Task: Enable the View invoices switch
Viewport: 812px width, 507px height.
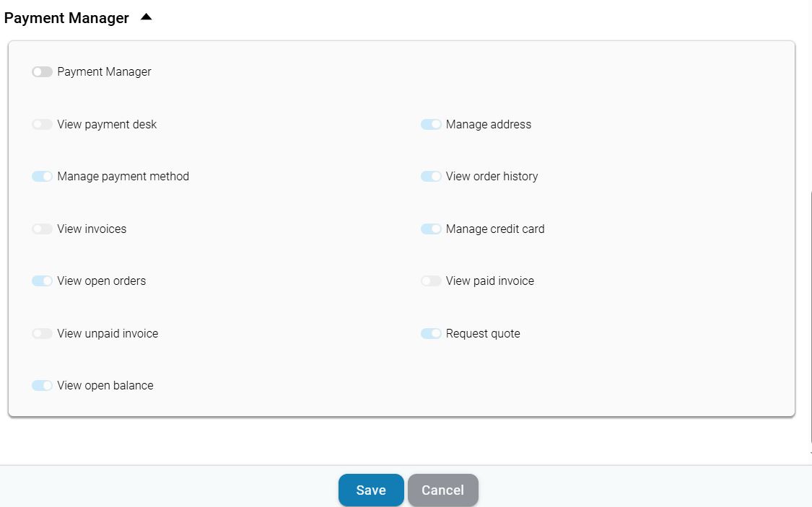Action: (x=42, y=229)
